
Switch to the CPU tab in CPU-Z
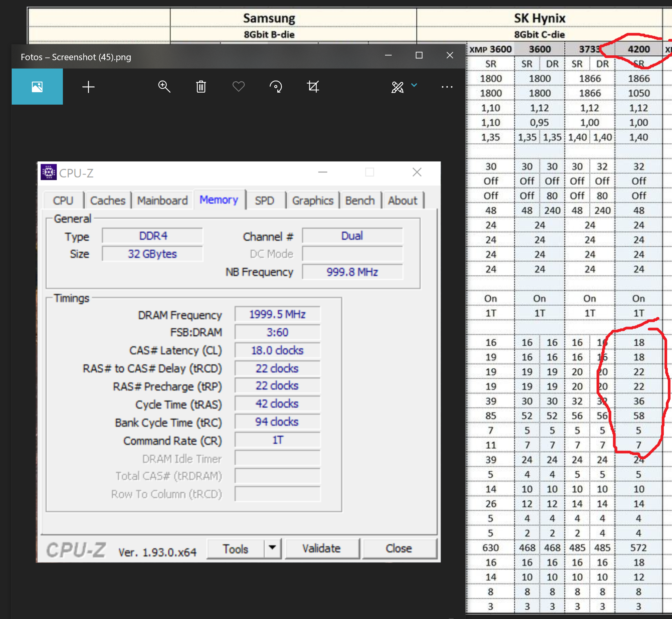[x=63, y=201]
